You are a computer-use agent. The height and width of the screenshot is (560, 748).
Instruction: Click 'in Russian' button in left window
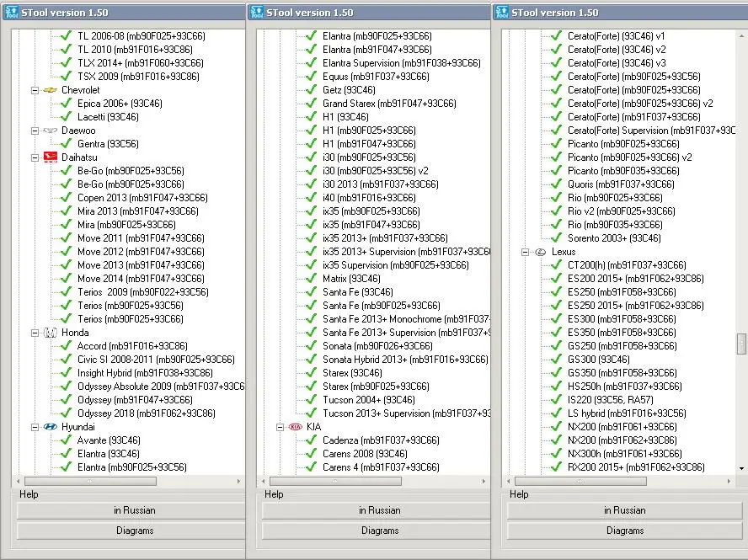pyautogui.click(x=131, y=510)
